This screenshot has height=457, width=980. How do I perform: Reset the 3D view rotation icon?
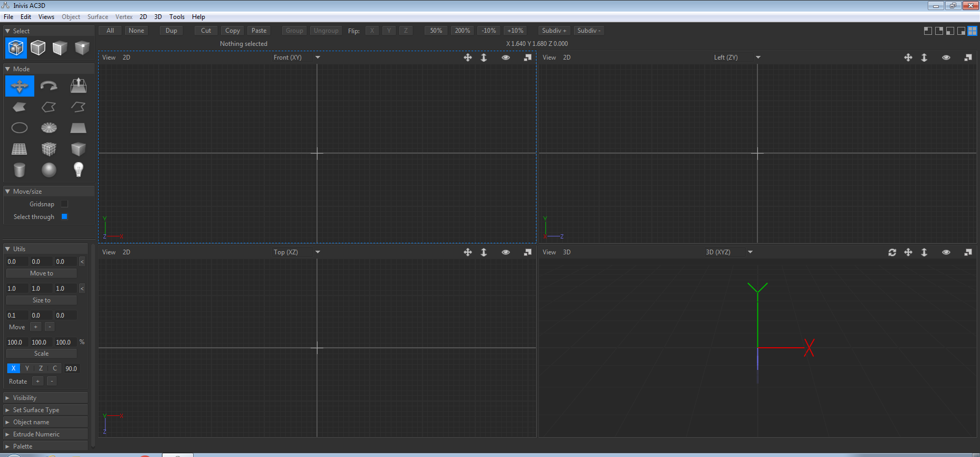[x=892, y=252]
